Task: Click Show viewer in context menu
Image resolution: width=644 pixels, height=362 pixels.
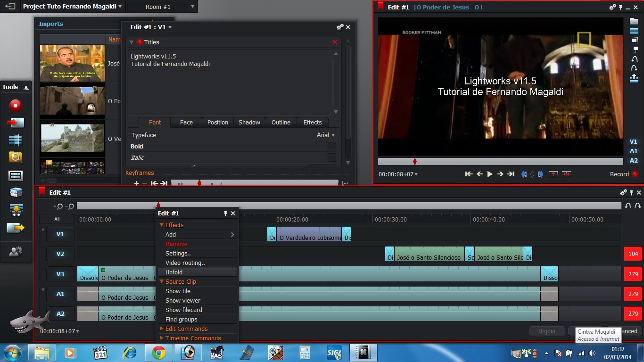Action: tap(198, 300)
